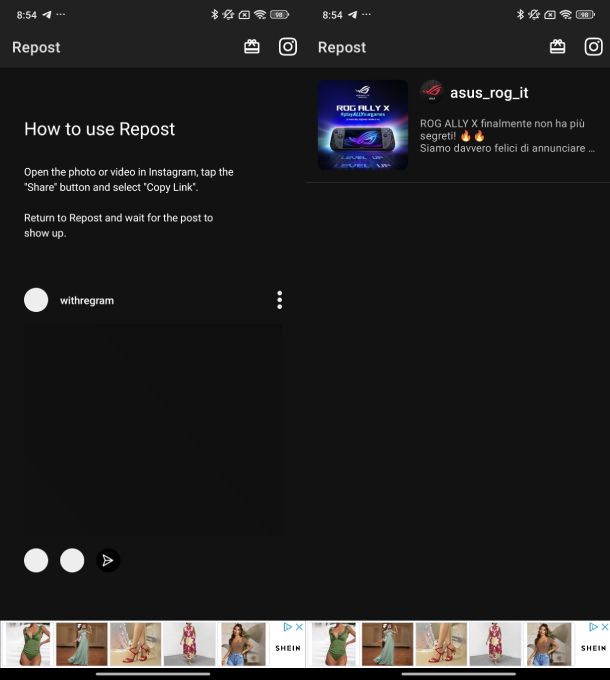Open Instagram icon in left Repost screen

[288, 47]
